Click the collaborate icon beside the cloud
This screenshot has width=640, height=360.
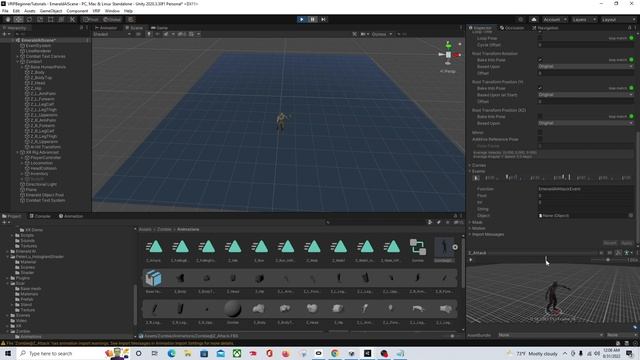point(520,20)
